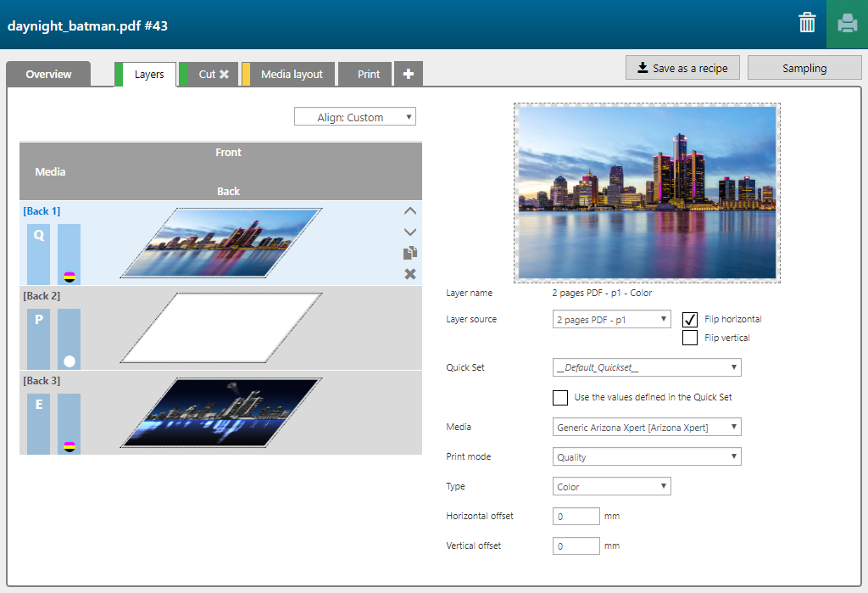
Task: Click the Vertical offset input field
Action: (x=576, y=545)
